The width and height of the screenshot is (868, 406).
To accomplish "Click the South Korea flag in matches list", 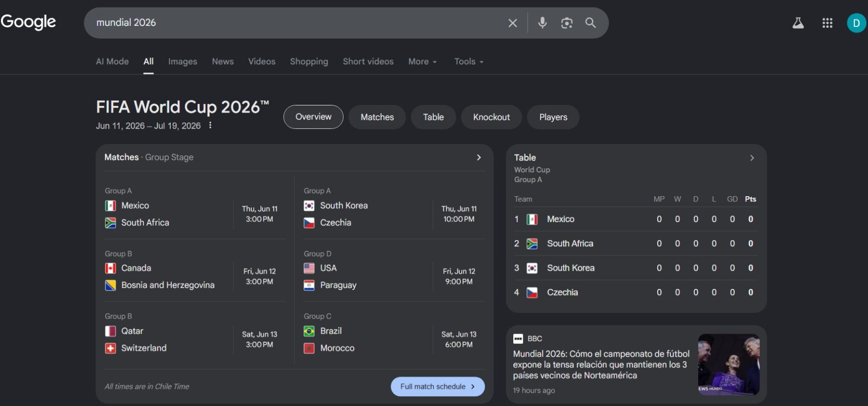I will (309, 206).
